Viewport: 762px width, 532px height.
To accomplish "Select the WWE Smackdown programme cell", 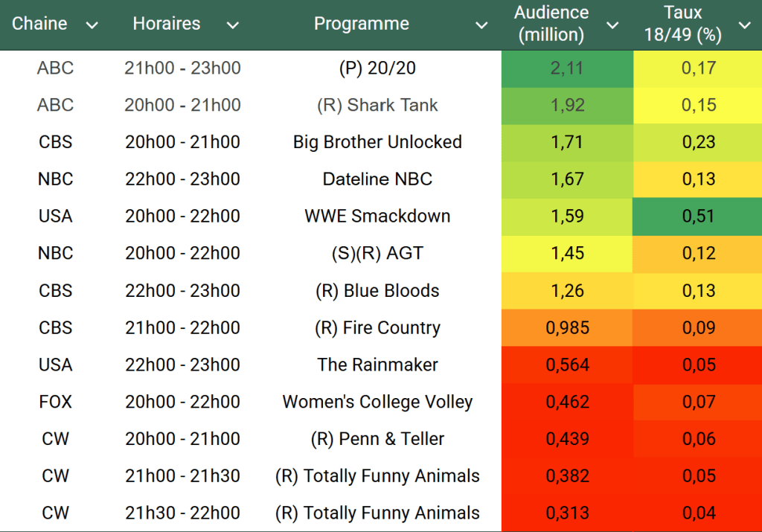I will (x=377, y=217).
